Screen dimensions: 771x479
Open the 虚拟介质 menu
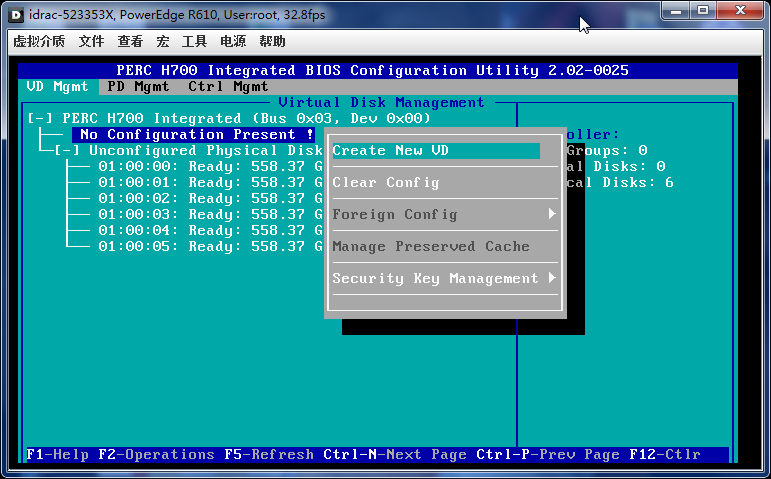[x=39, y=41]
